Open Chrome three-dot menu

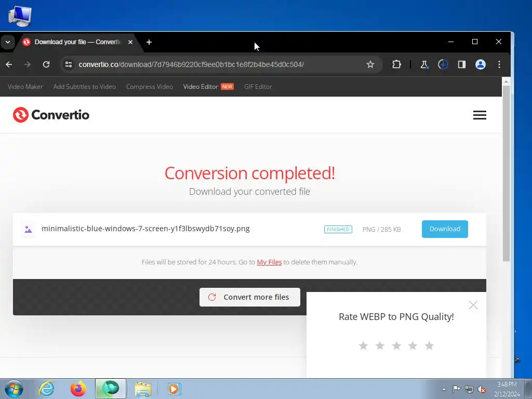[x=499, y=64]
